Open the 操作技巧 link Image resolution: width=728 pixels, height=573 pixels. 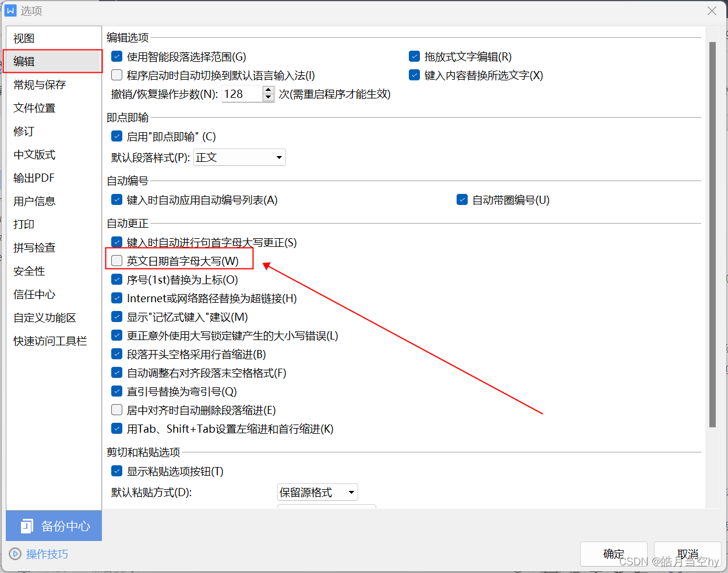tap(47, 554)
